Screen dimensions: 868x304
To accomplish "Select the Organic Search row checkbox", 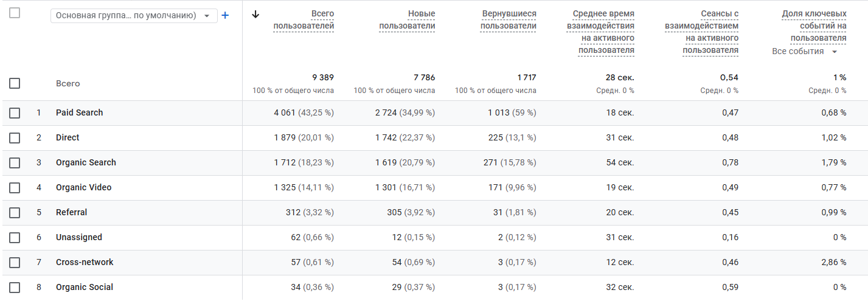I will pos(15,163).
